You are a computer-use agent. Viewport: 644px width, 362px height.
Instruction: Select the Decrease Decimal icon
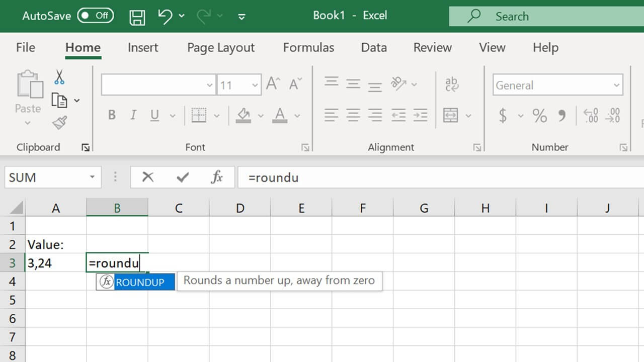[612, 116]
